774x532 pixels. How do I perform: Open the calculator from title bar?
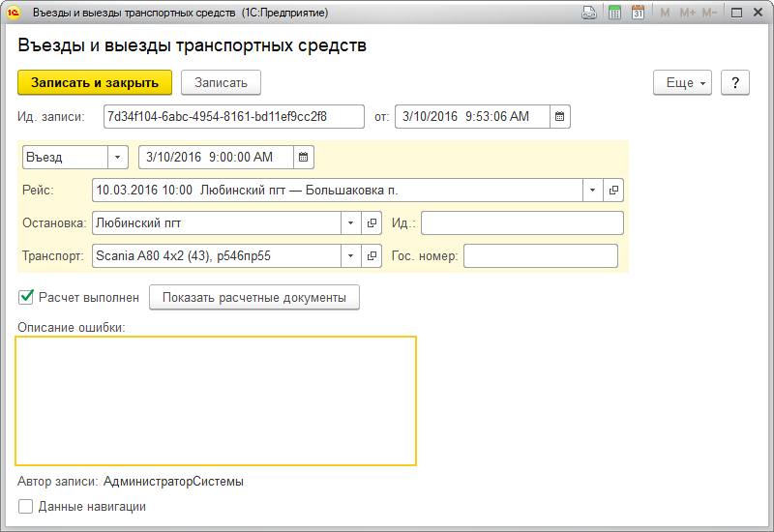point(613,14)
